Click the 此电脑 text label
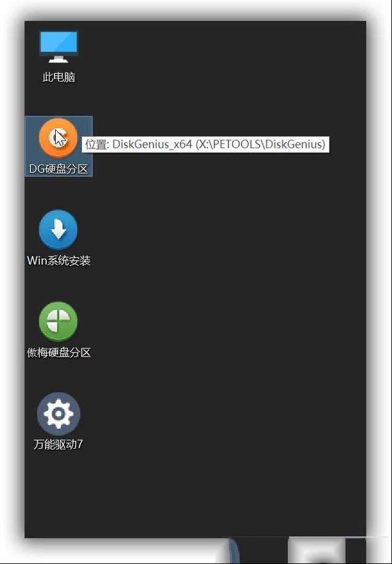 59,77
